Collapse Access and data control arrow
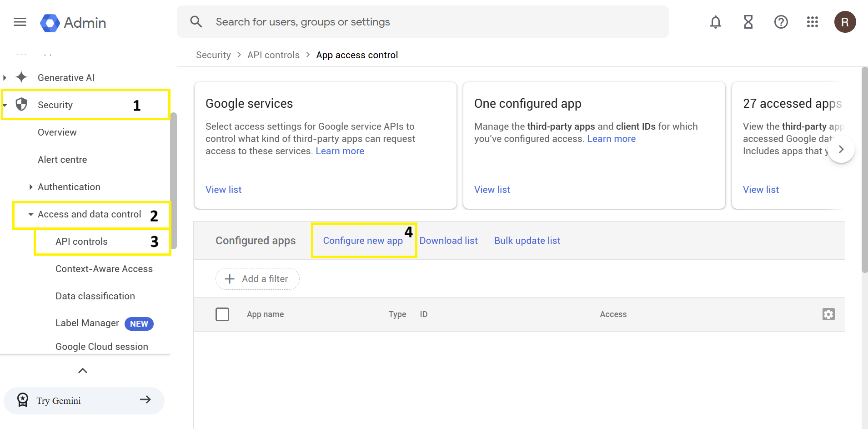Image resolution: width=868 pixels, height=429 pixels. pos(30,214)
